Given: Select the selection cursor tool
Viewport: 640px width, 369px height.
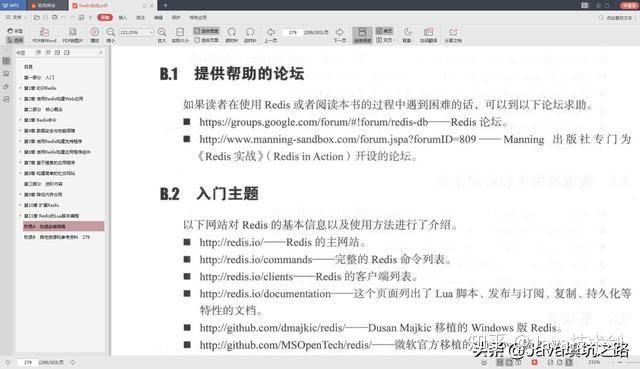Looking at the screenshot, I should point(15,40).
